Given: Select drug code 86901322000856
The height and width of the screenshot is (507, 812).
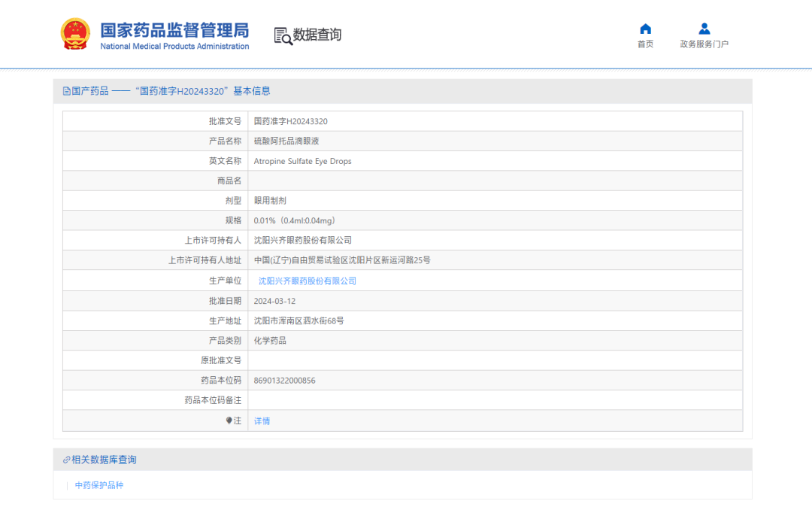Looking at the screenshot, I should click(284, 381).
